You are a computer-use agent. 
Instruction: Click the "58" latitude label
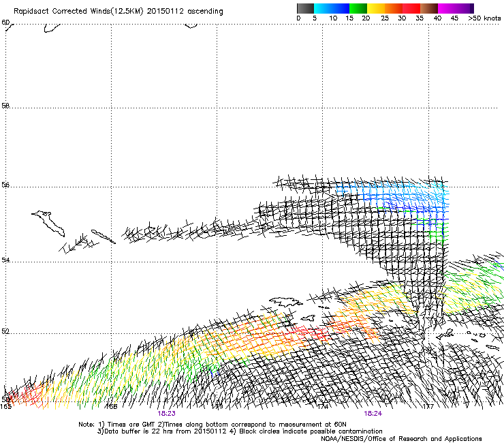pyautogui.click(x=5, y=106)
